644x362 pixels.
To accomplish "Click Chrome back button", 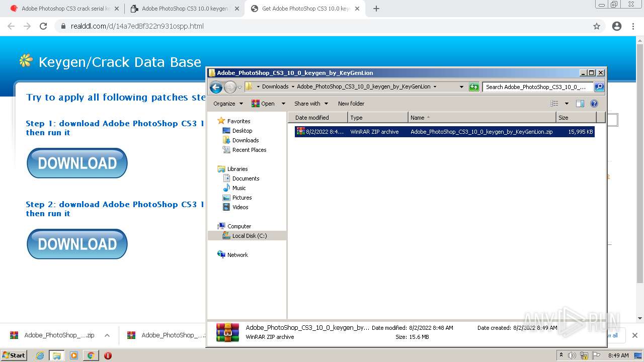I will (x=11, y=26).
